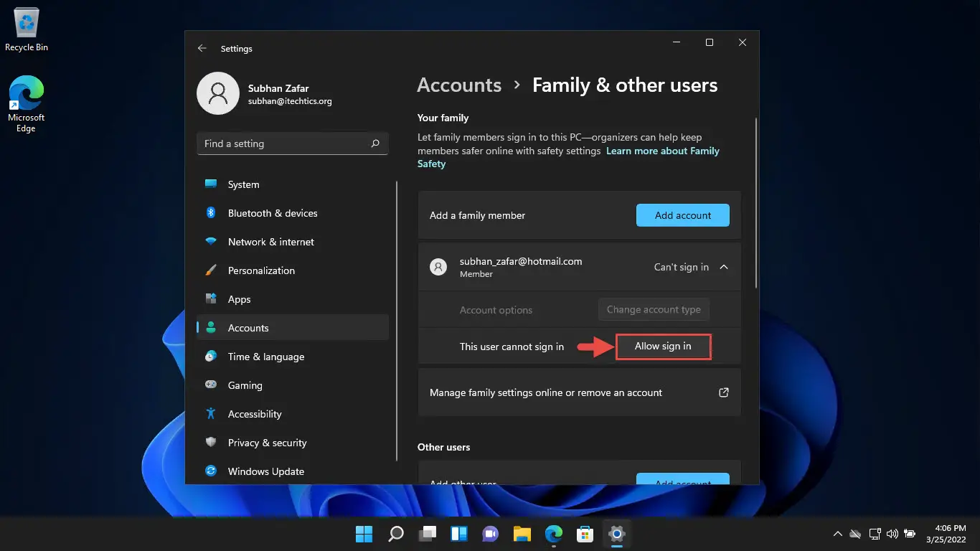
Task: Click the Time & language globe clock icon
Action: coord(211,356)
